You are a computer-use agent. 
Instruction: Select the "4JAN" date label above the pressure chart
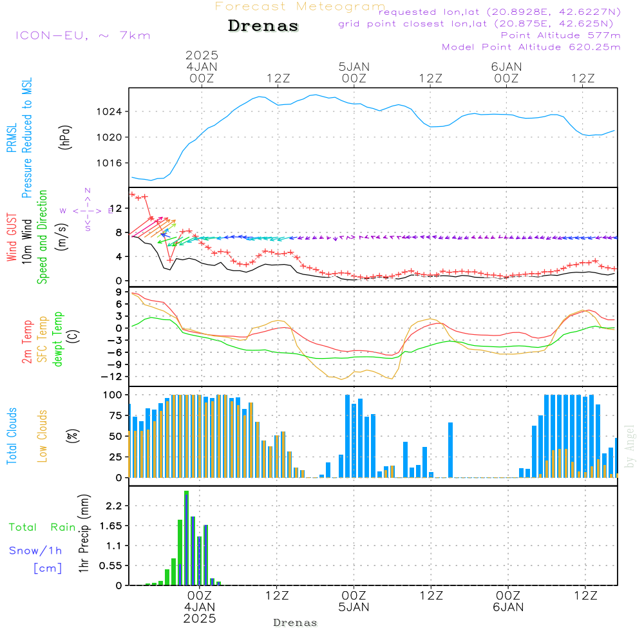click(202, 66)
